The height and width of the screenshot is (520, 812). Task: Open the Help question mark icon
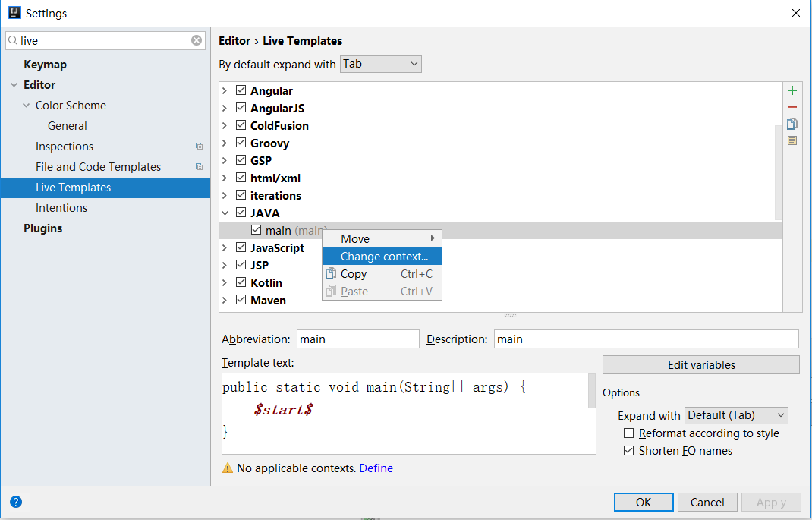tap(16, 502)
